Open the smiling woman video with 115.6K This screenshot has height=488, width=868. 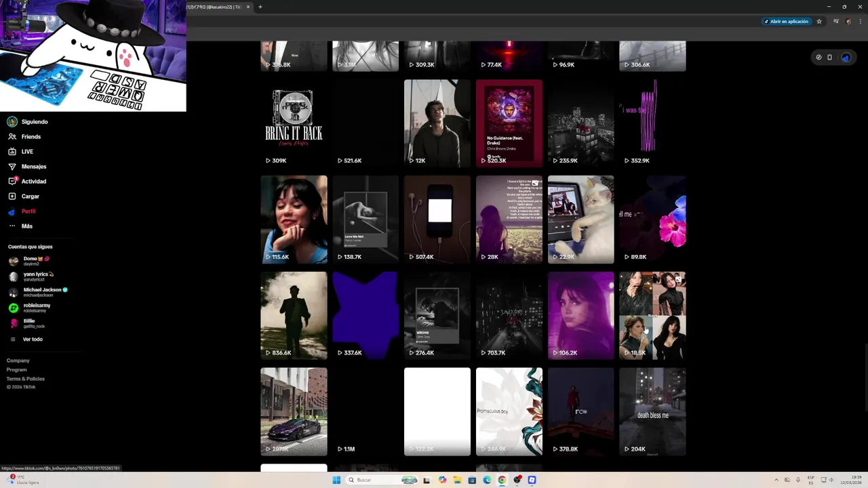click(294, 220)
